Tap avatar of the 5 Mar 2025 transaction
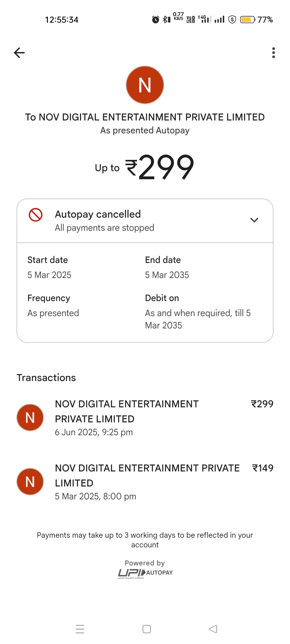This screenshot has height=644, width=290. (x=30, y=482)
